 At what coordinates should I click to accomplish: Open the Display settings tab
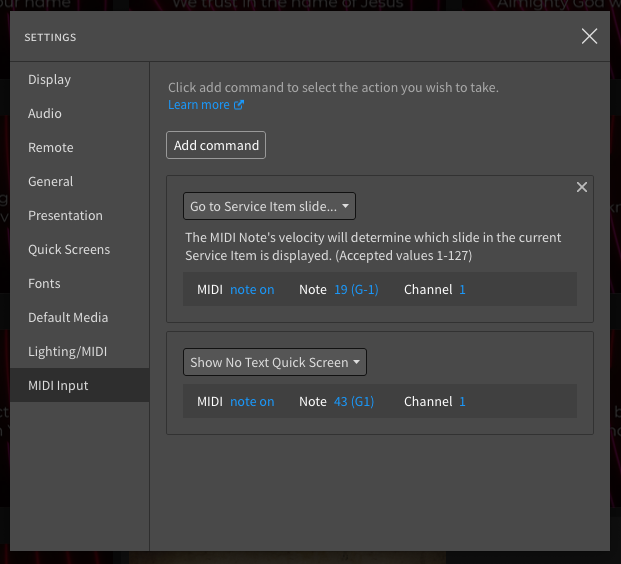pyautogui.click(x=50, y=80)
